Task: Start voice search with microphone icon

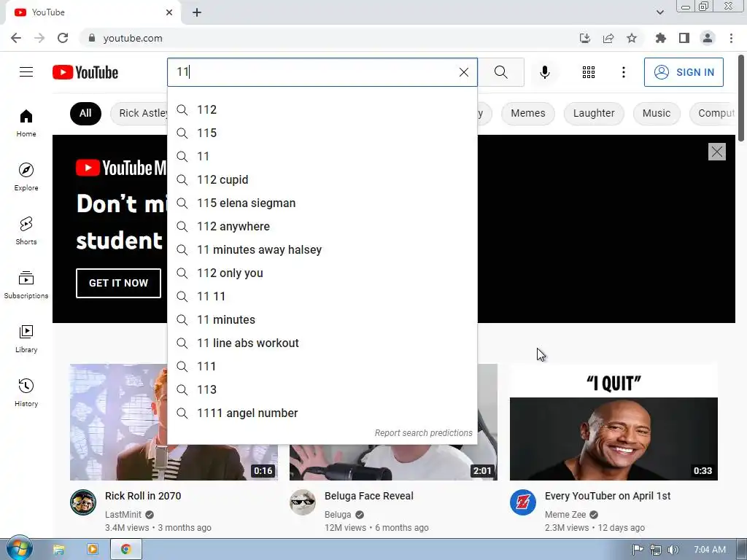Action: [544, 72]
